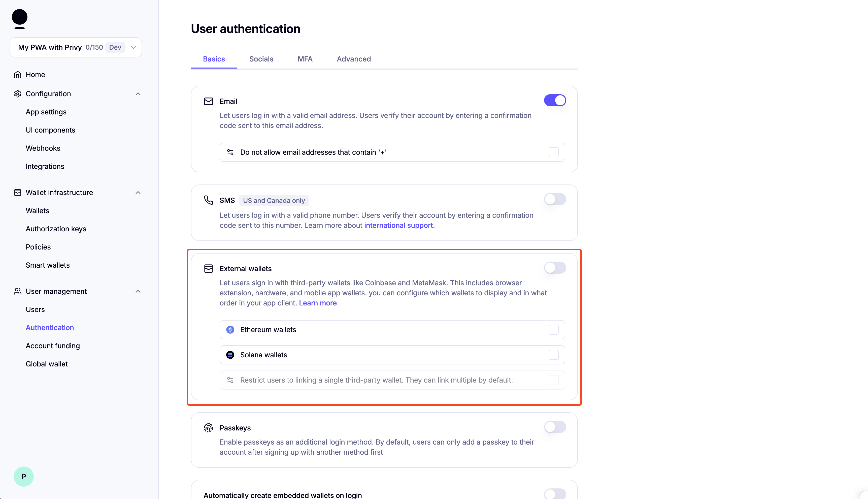
Task: Click the Email envelope icon
Action: tap(209, 101)
